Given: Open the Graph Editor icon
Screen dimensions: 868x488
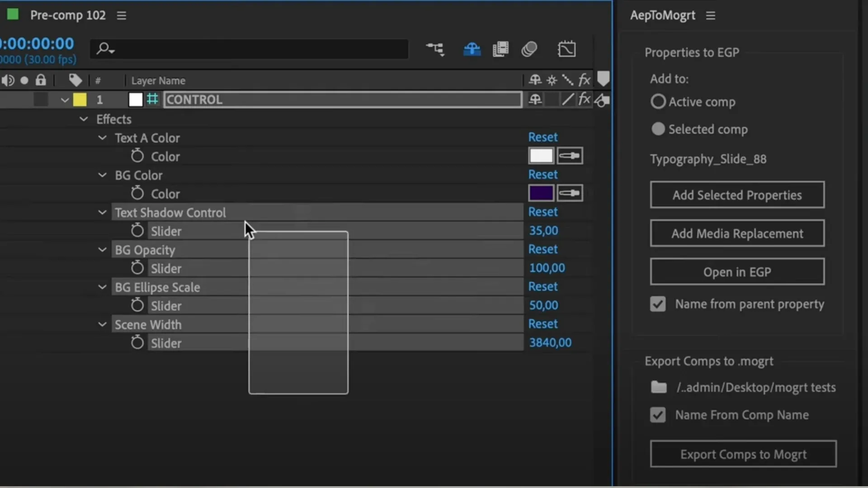Looking at the screenshot, I should pos(566,49).
